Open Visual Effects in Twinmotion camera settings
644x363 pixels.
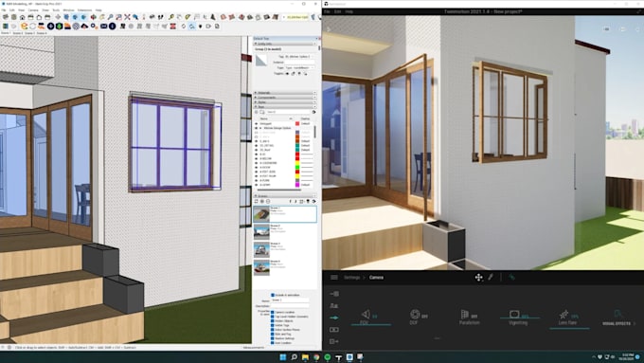(618, 318)
